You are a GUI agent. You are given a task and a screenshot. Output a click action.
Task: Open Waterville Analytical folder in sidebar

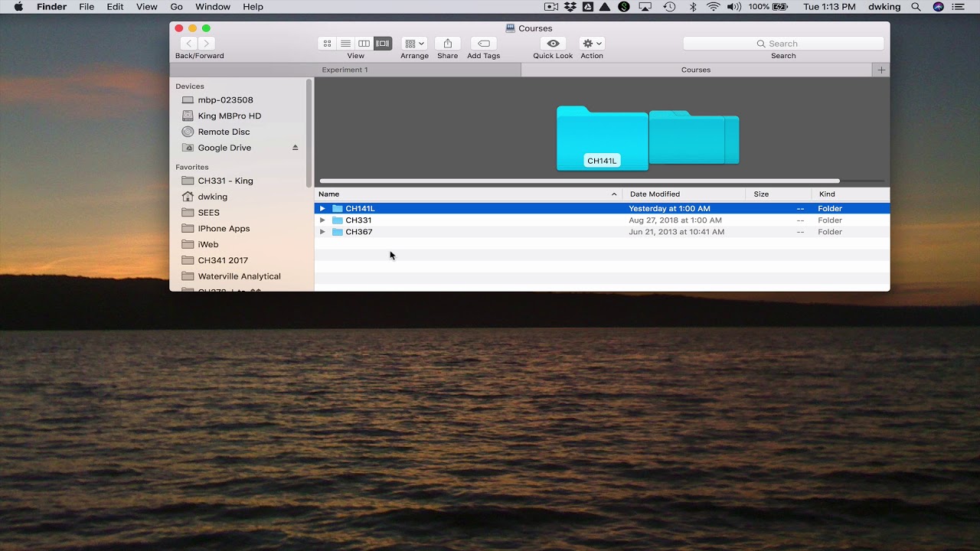pyautogui.click(x=237, y=276)
